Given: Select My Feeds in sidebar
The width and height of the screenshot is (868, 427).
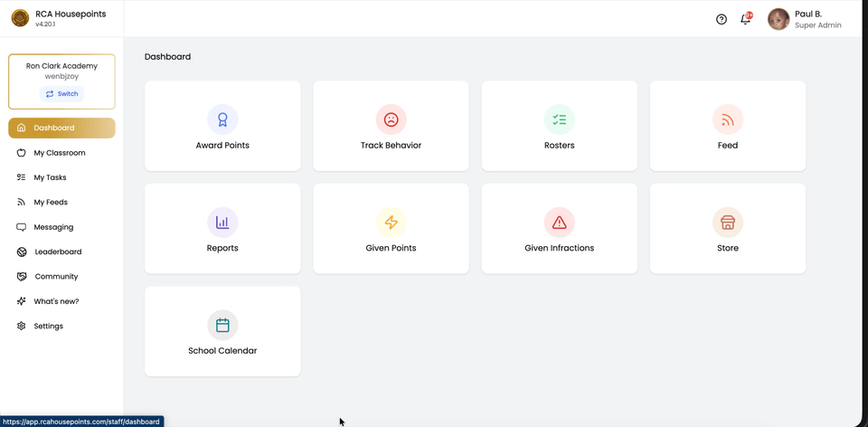Looking at the screenshot, I should pyautogui.click(x=51, y=203).
